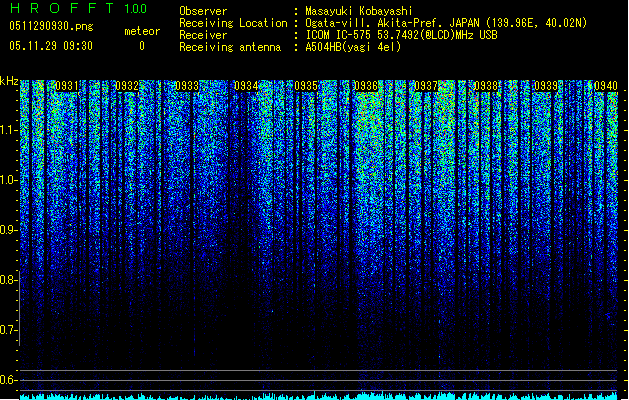Click the 0932 time marker
Screen dimensions: 629x400
coord(127,86)
